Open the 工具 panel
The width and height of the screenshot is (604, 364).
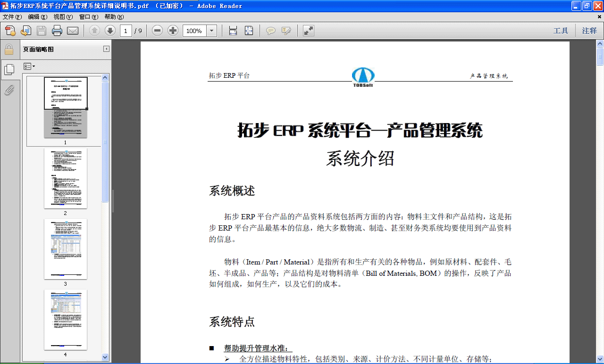coord(561,30)
